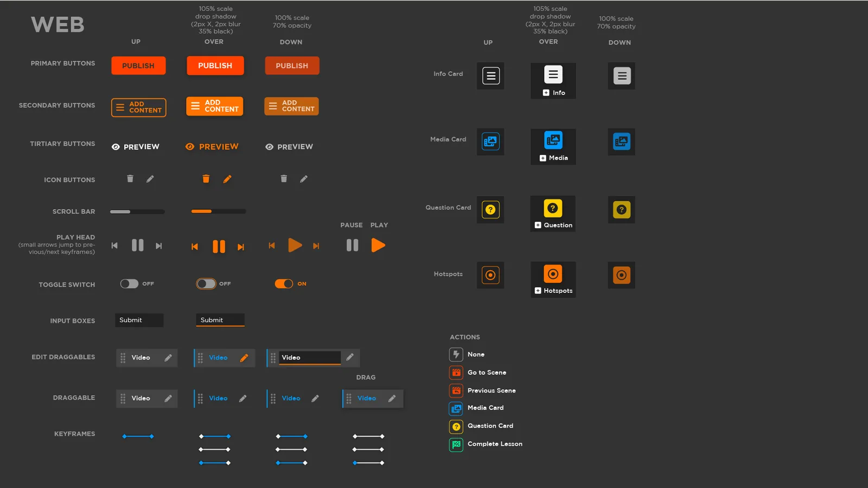Click the outlined ADD CONTENT button
The image size is (868, 488).
pyautogui.click(x=139, y=107)
